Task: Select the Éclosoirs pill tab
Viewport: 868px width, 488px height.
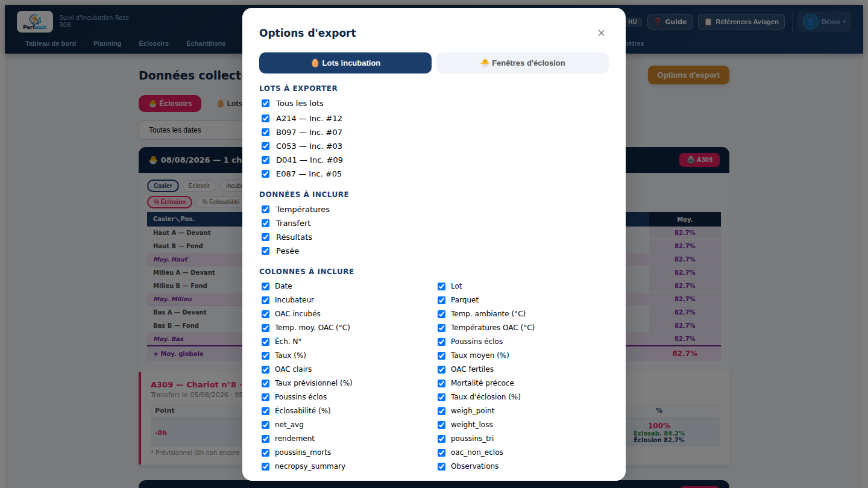Action: 170,104
